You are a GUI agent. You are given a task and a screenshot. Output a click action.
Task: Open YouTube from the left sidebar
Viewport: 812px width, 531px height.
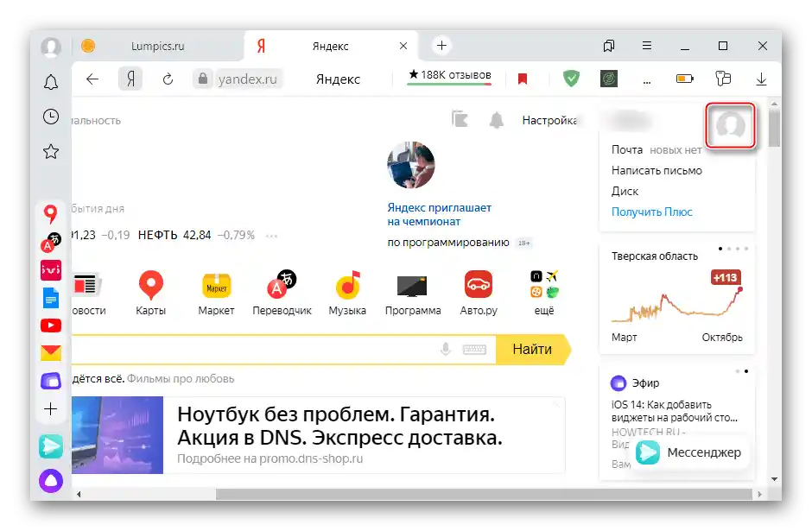pyautogui.click(x=50, y=326)
